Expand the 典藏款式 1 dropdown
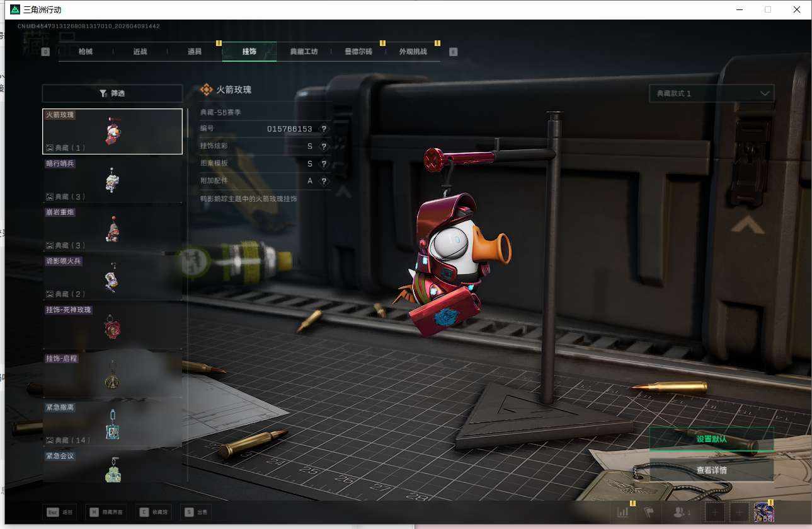 pos(712,93)
